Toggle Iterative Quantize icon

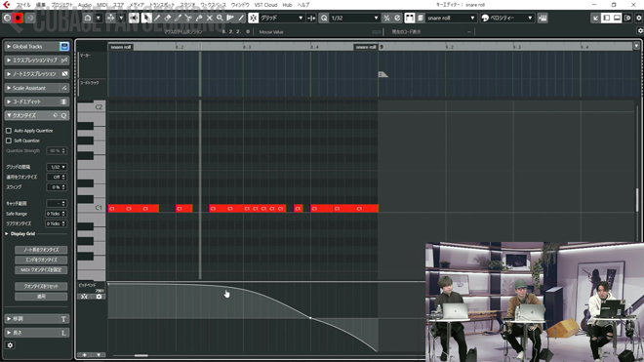click(386, 19)
